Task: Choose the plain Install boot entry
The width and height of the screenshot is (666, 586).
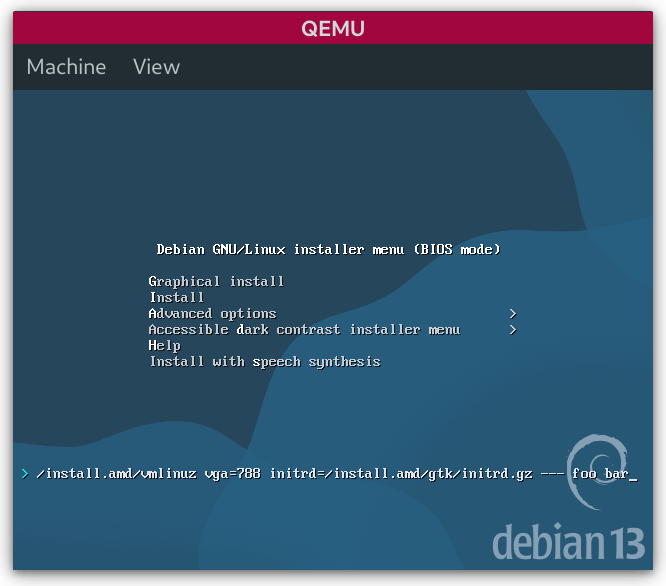Action: (177, 298)
